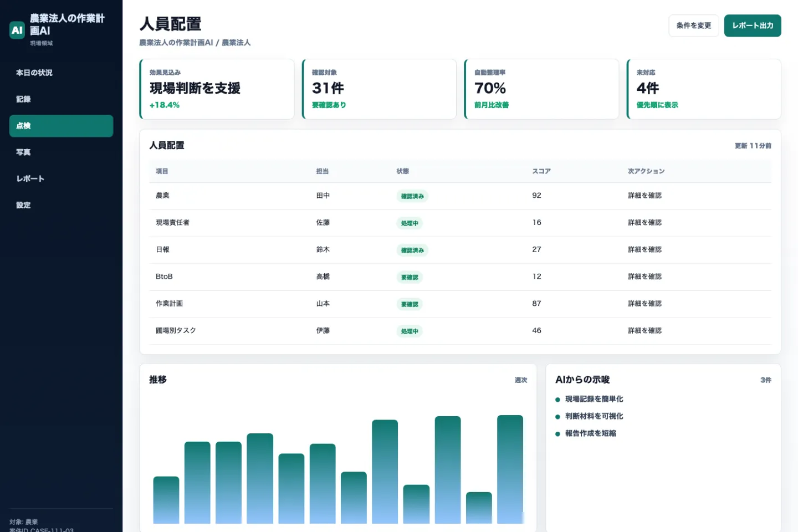Screen dimensions: 798x532
Task: Click the AI suggestion 現場記録を簡単化
Action: pos(594,399)
